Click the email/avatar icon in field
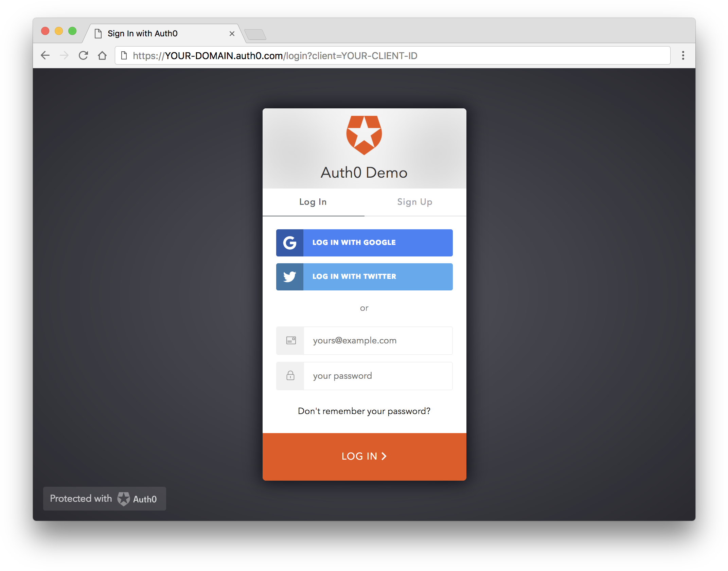 pos(290,340)
